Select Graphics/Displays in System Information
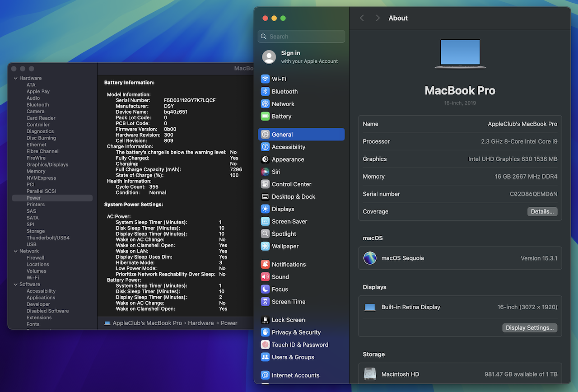The height and width of the screenshot is (392, 578). coord(47,165)
